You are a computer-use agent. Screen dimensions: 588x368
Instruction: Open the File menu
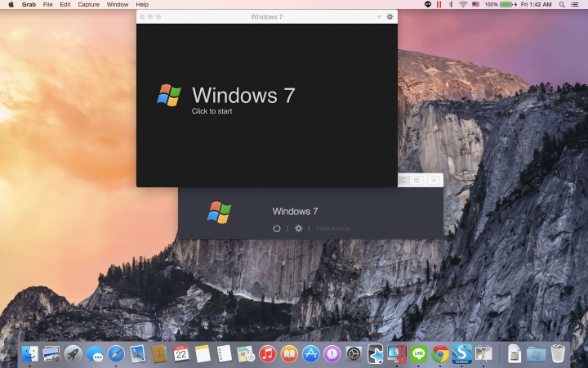click(x=47, y=5)
